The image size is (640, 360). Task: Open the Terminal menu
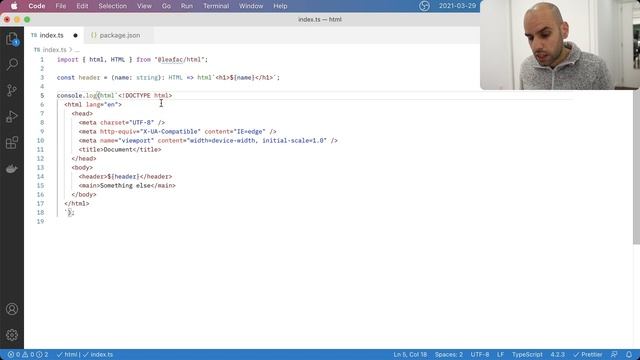click(x=216, y=6)
